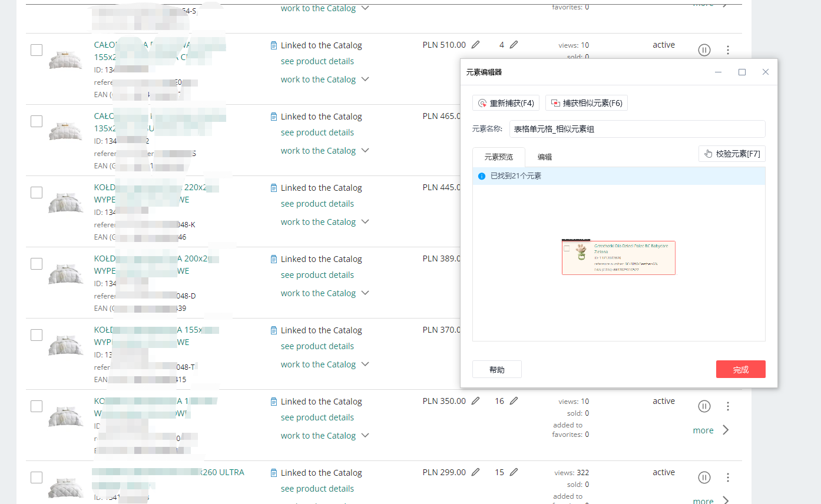
Task: Pause the PLN 350.00 listing
Action: pos(704,406)
